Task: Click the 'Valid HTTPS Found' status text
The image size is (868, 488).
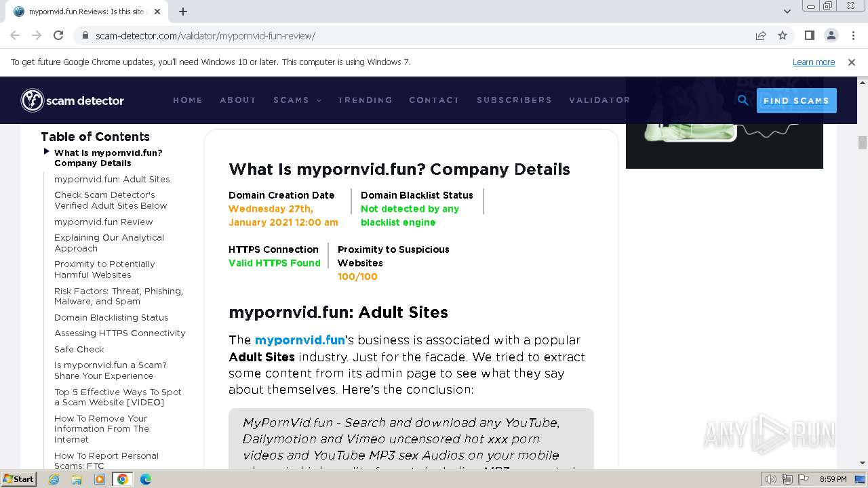Action: coord(274,263)
